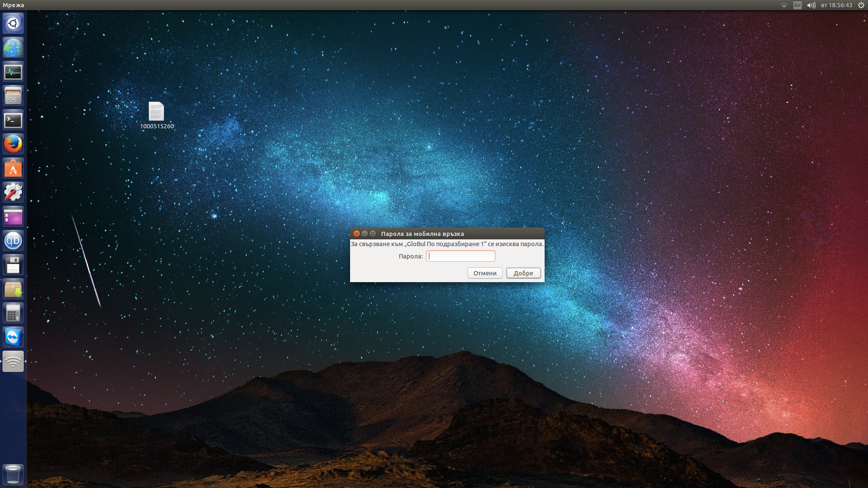Launch qBittorrent from the dock

tap(13, 241)
